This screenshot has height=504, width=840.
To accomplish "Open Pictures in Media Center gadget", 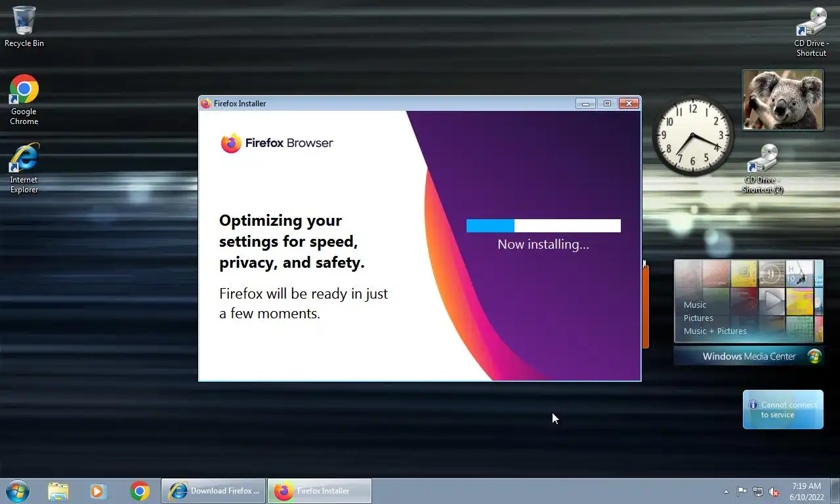I will (698, 318).
